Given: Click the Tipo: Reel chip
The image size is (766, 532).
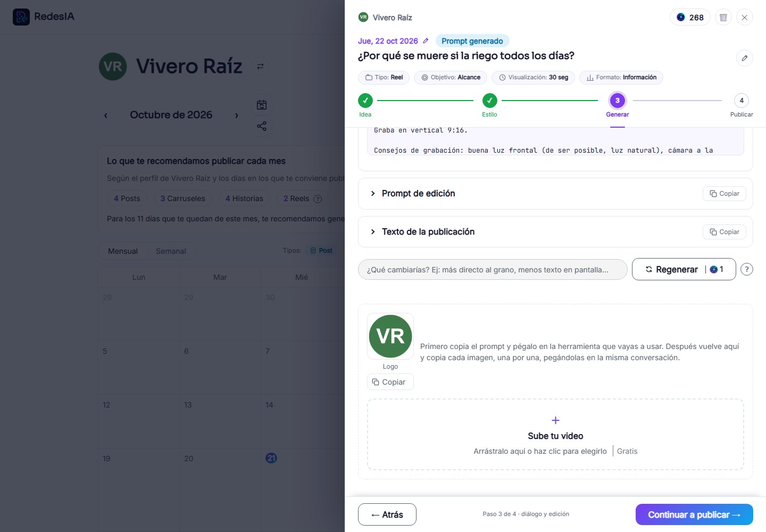Looking at the screenshot, I should (384, 78).
